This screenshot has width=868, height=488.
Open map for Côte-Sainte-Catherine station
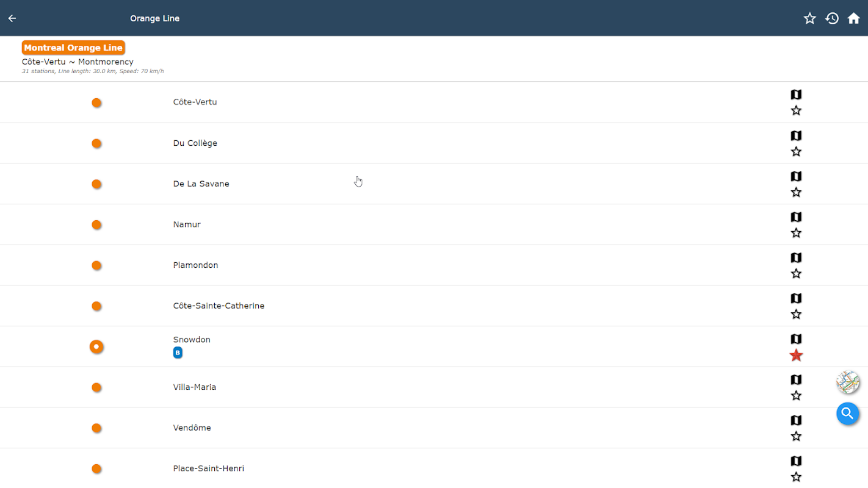pos(796,298)
